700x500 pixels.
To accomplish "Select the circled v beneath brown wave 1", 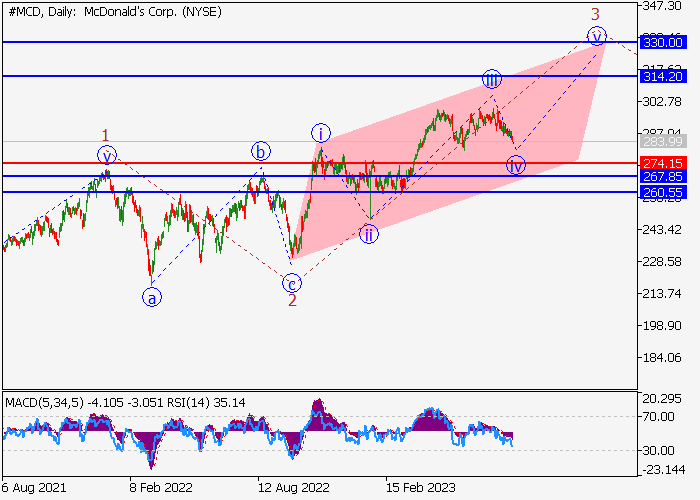I will [x=107, y=155].
